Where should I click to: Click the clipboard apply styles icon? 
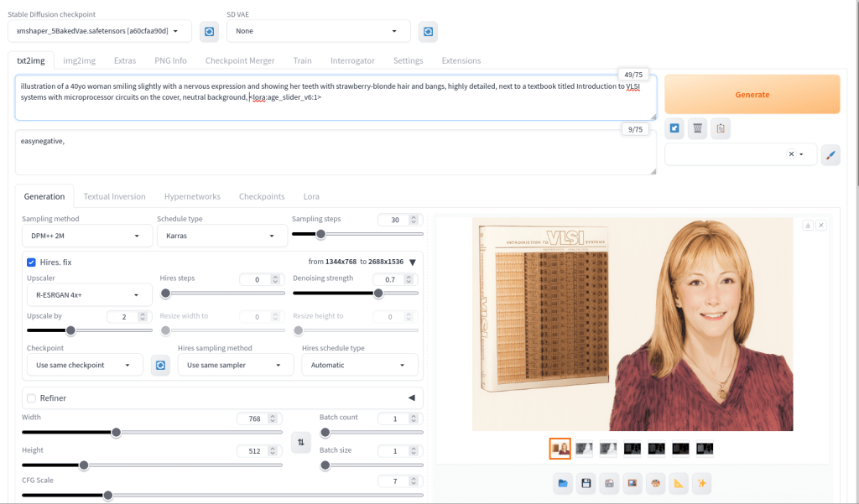pyautogui.click(x=721, y=128)
